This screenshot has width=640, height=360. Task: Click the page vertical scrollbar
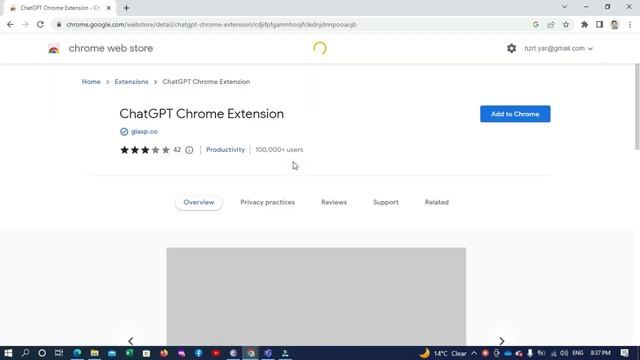637,107
